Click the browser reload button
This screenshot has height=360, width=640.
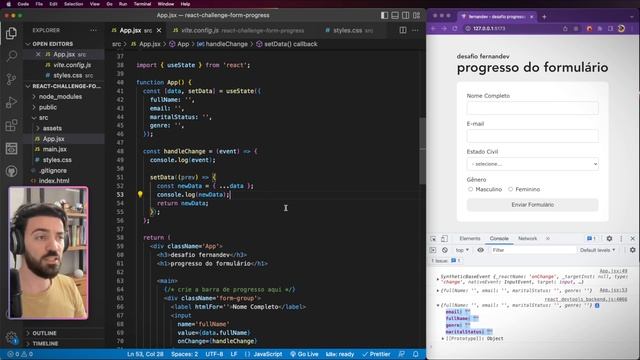(455, 29)
